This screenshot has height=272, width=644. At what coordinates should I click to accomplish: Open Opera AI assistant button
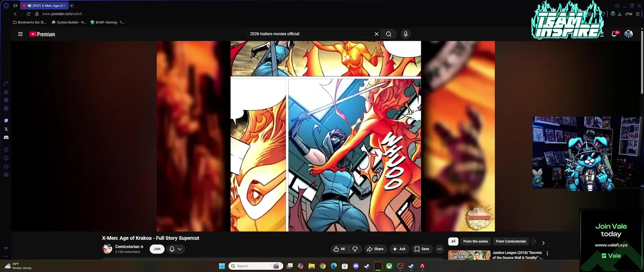[x=629, y=14]
